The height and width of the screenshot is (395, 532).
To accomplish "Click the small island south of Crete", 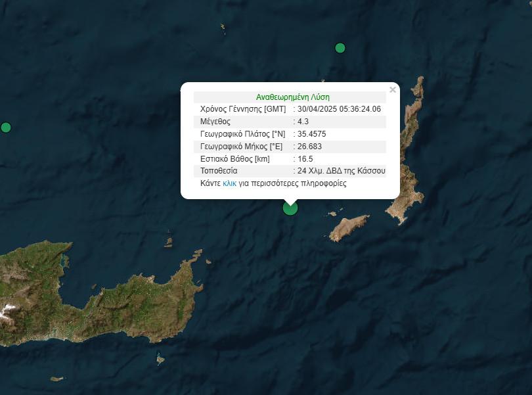I will point(160,359).
